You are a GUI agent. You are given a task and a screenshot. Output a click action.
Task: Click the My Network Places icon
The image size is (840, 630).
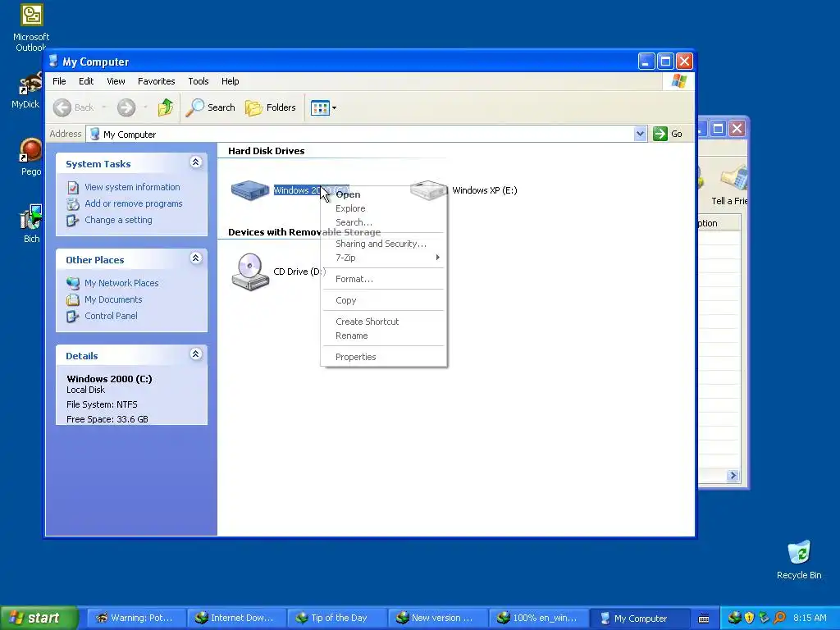[x=73, y=283]
